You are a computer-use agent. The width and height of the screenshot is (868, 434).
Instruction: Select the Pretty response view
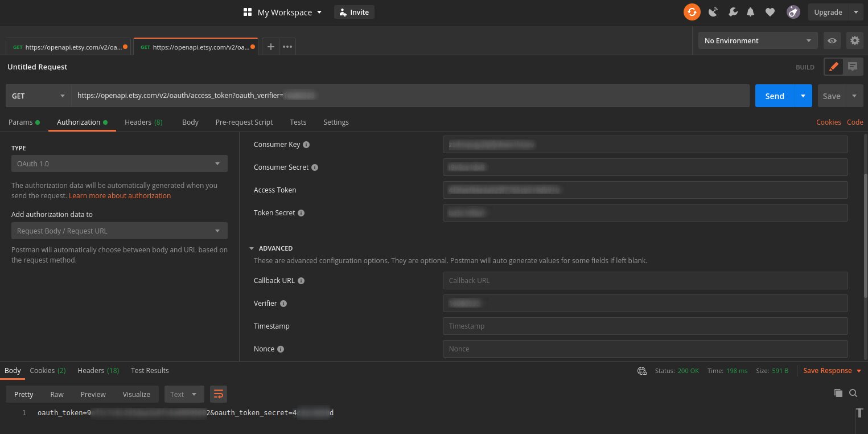click(x=24, y=394)
